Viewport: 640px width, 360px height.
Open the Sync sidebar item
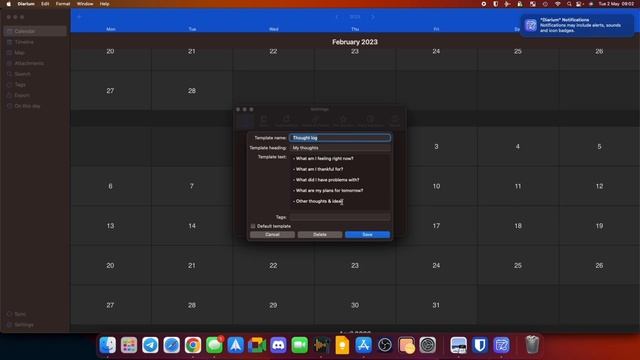point(35,314)
